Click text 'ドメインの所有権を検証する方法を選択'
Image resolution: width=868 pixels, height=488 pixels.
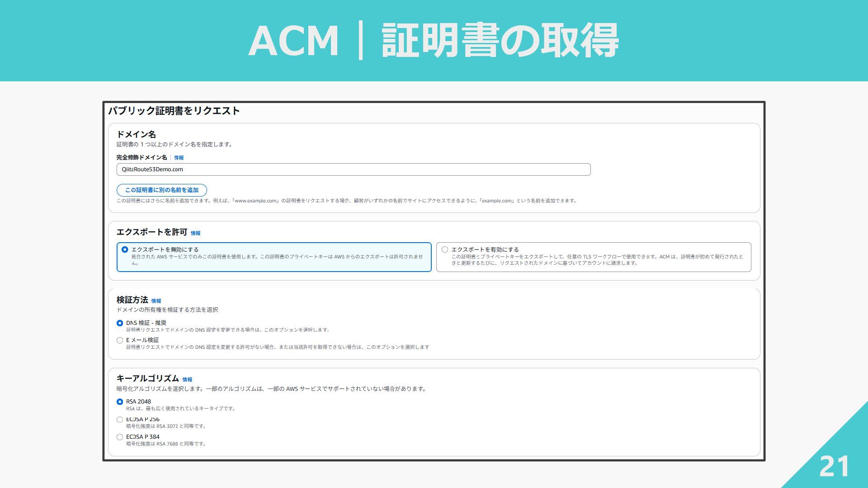pos(167,310)
